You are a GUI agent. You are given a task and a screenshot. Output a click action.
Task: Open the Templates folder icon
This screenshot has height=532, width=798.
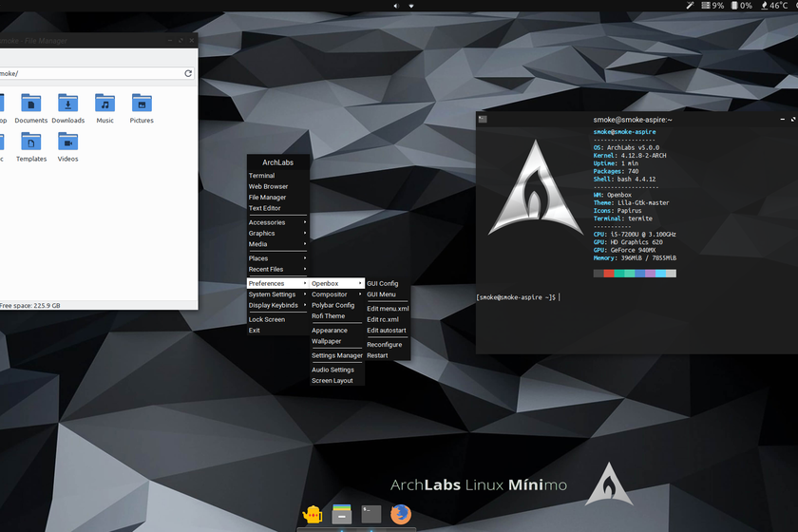pyautogui.click(x=31, y=142)
